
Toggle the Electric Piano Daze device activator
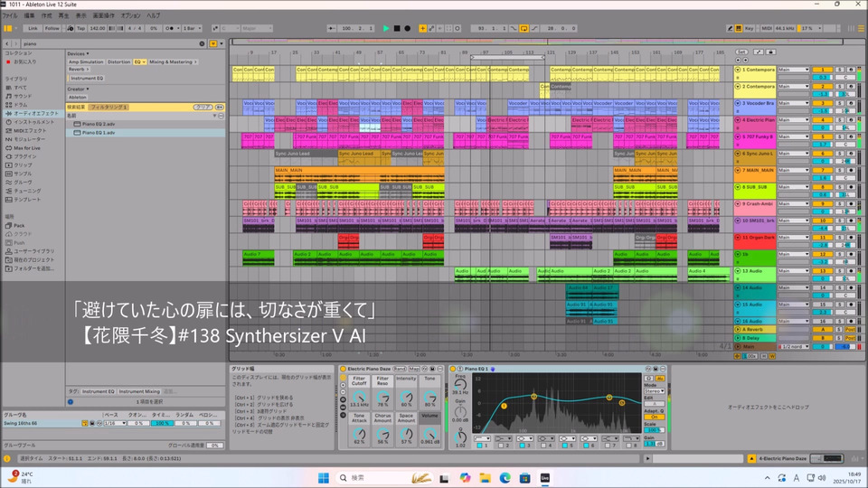[x=343, y=369]
